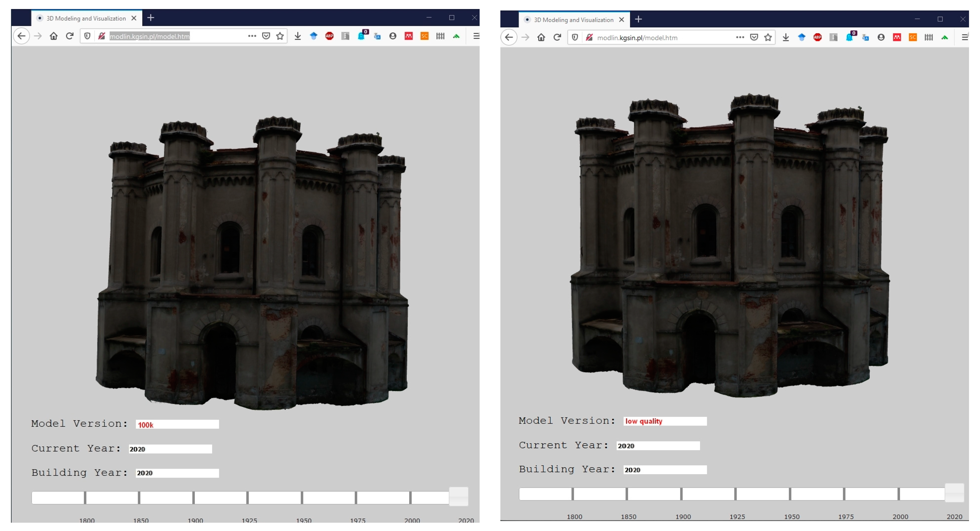Click Ghostery ghost icon in left window
The image size is (980, 531).
(x=361, y=36)
